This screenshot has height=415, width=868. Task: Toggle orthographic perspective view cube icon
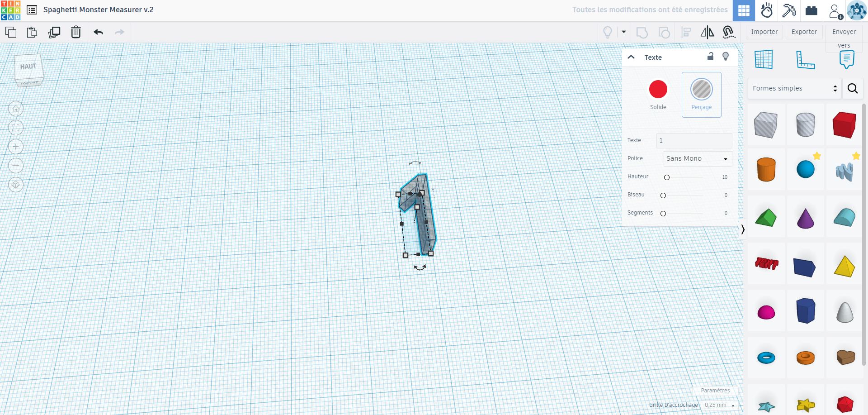[x=16, y=185]
